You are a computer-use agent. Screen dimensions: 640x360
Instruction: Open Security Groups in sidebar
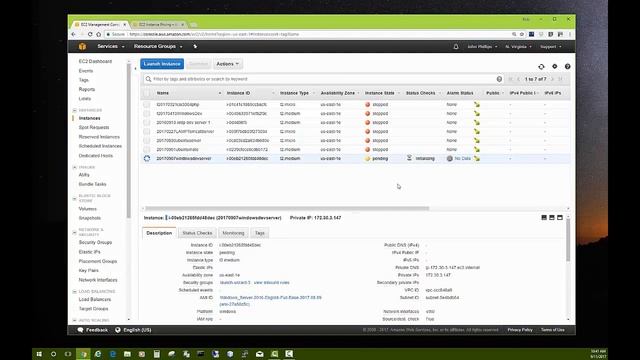95,242
